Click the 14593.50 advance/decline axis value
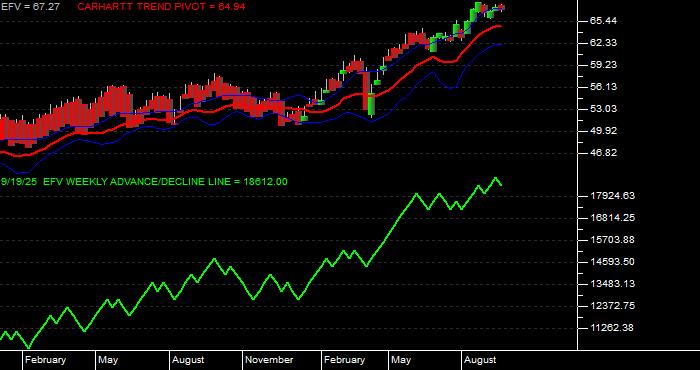 pyautogui.click(x=612, y=262)
